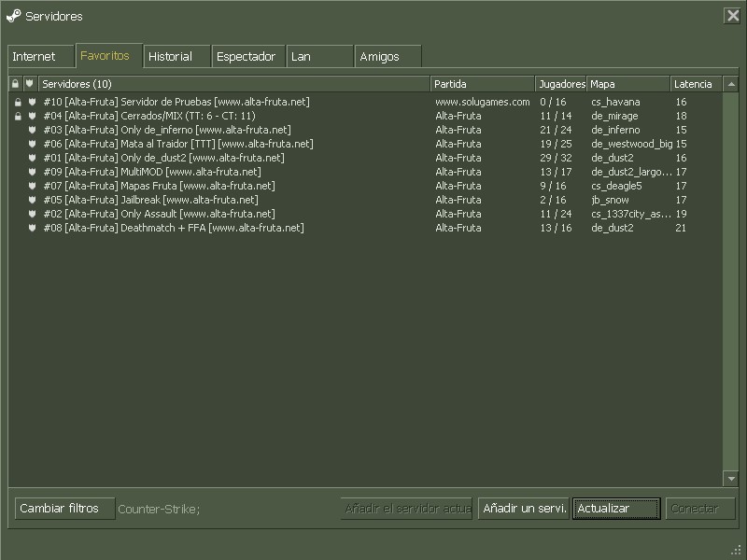Image resolution: width=747 pixels, height=560 pixels.
Task: Click the shield icon on server #08 row
Action: coord(32,228)
